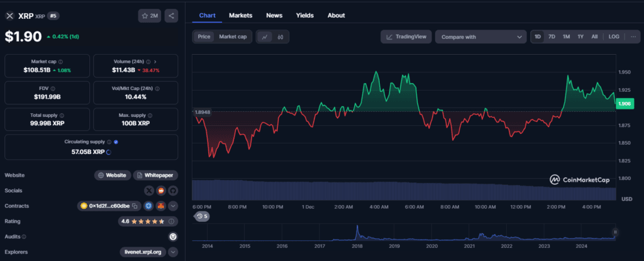Switch to the Yields tab
The width and height of the screenshot is (644, 261).
click(x=305, y=16)
